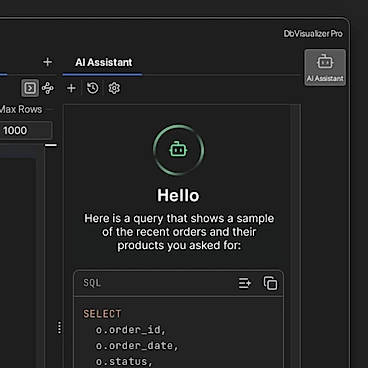Click the SELECT keyword in the query
Image resolution: width=368 pixels, height=368 pixels.
pyautogui.click(x=102, y=314)
